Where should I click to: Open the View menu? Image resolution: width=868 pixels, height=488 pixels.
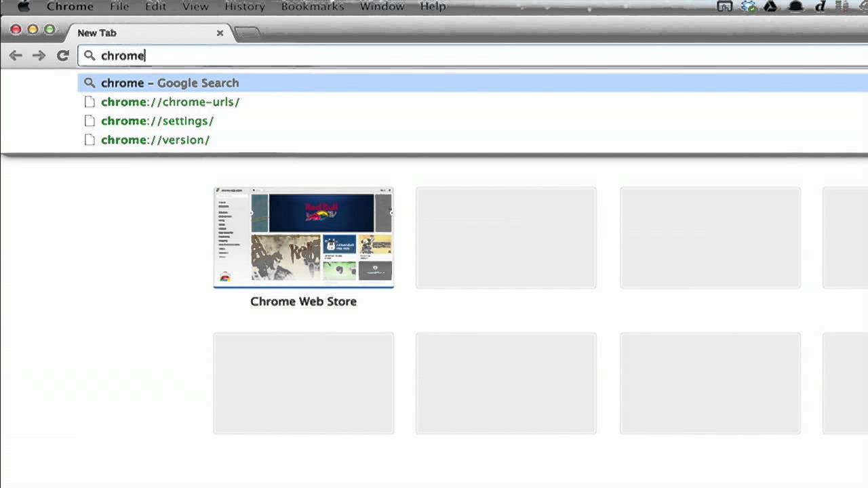pos(195,6)
